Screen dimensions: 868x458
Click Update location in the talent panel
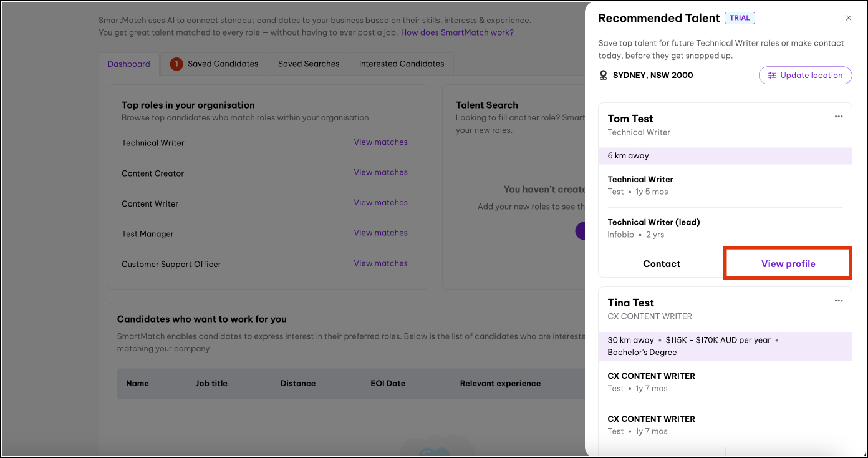pyautogui.click(x=805, y=75)
